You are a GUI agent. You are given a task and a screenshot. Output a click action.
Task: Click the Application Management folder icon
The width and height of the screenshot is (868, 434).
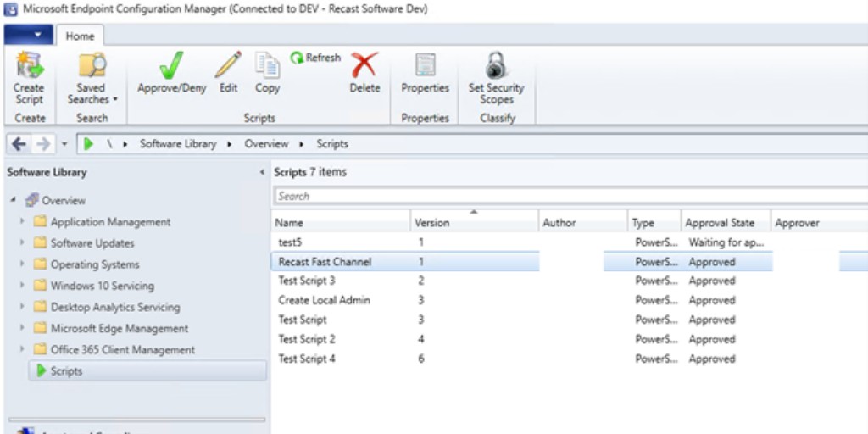(39, 222)
